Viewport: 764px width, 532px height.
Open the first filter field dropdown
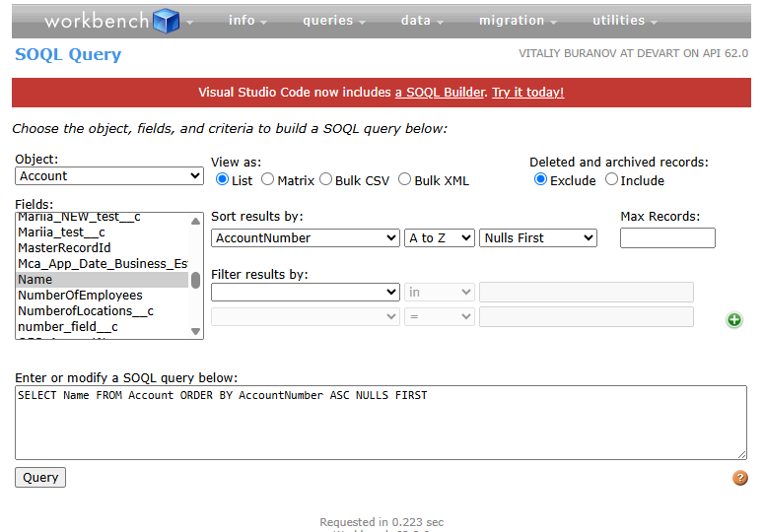[x=306, y=292]
